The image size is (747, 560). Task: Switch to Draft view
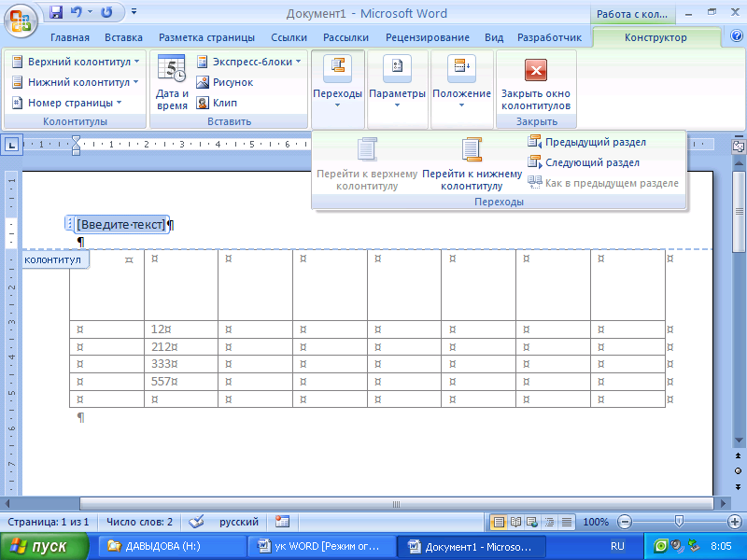click(x=567, y=523)
